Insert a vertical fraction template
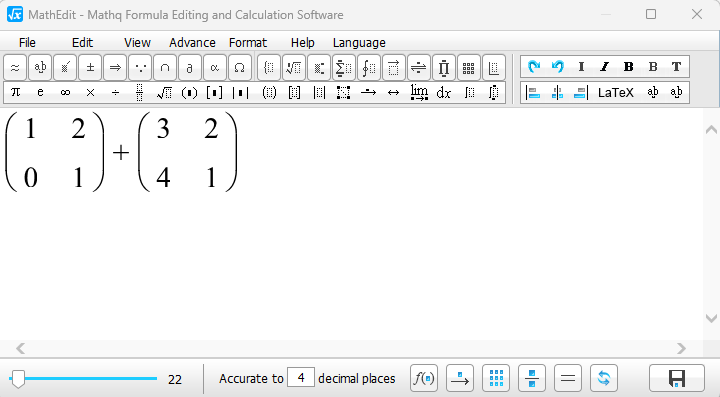This screenshot has width=720, height=397. (x=140, y=92)
